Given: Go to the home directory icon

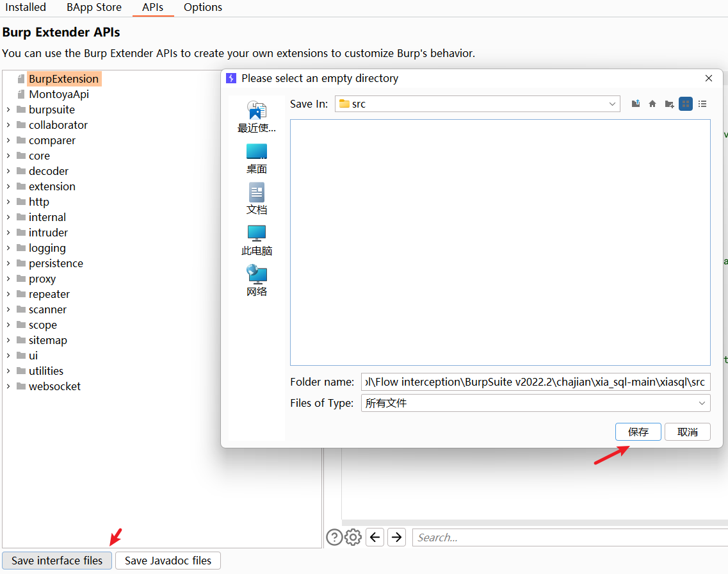Looking at the screenshot, I should tap(652, 104).
